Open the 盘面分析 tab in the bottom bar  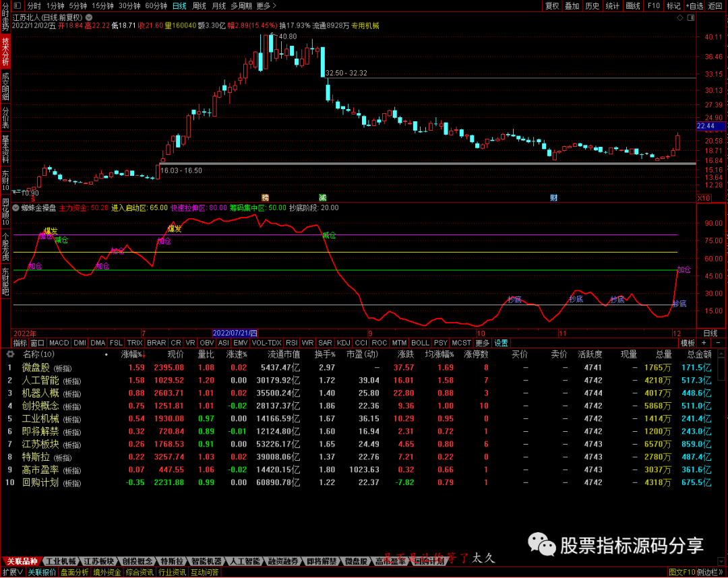pyautogui.click(x=74, y=573)
